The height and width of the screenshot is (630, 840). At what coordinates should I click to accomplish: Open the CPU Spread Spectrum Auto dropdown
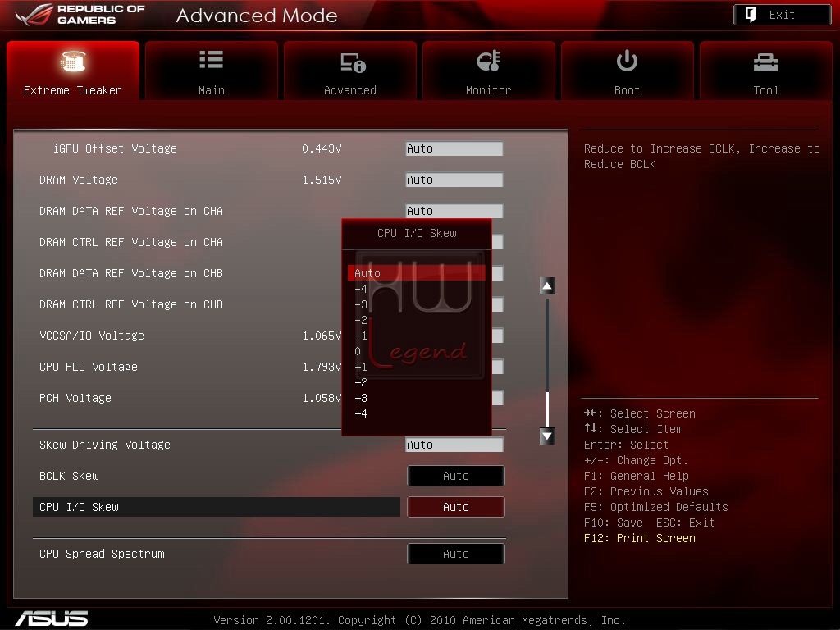click(x=456, y=554)
